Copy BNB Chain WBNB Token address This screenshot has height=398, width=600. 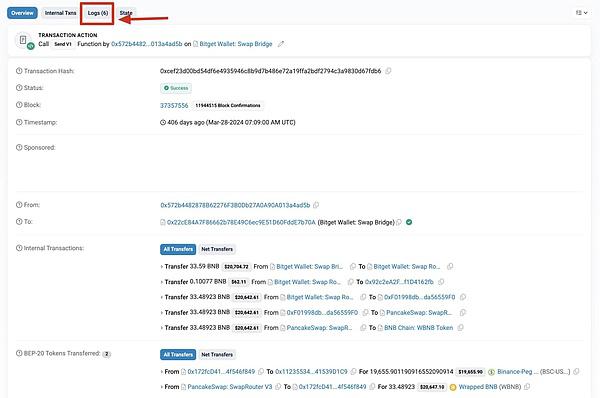[x=460, y=328]
